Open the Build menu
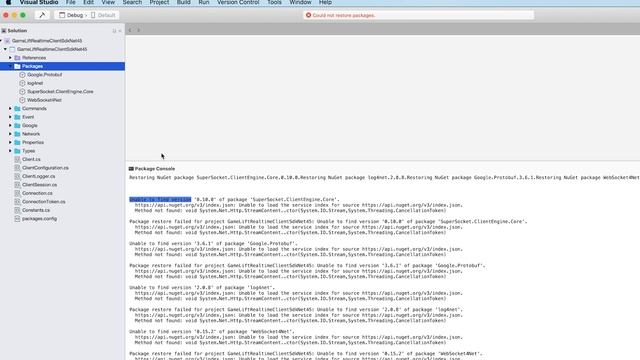640x360 pixels. (184, 2)
